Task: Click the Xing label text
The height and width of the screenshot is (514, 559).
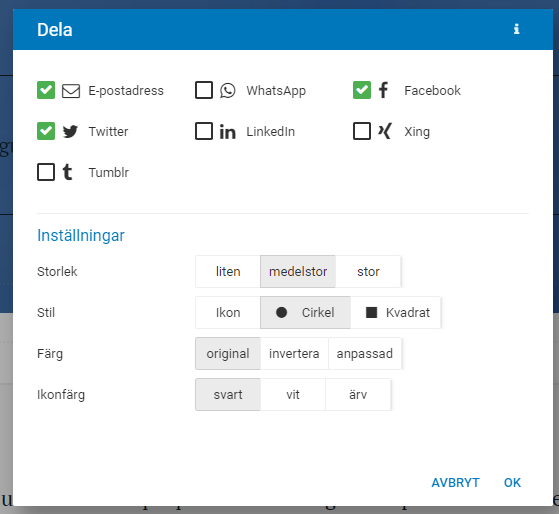Action: coord(417,132)
